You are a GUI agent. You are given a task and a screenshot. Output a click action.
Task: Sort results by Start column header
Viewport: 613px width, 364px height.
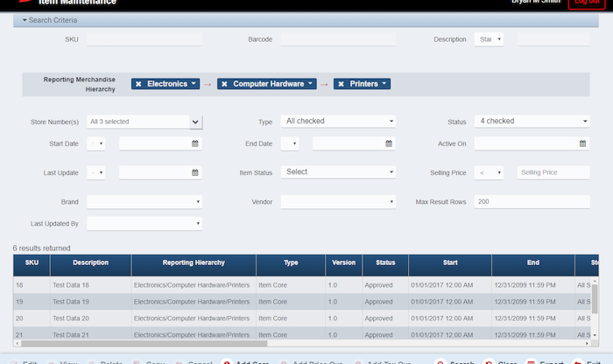pyautogui.click(x=450, y=265)
